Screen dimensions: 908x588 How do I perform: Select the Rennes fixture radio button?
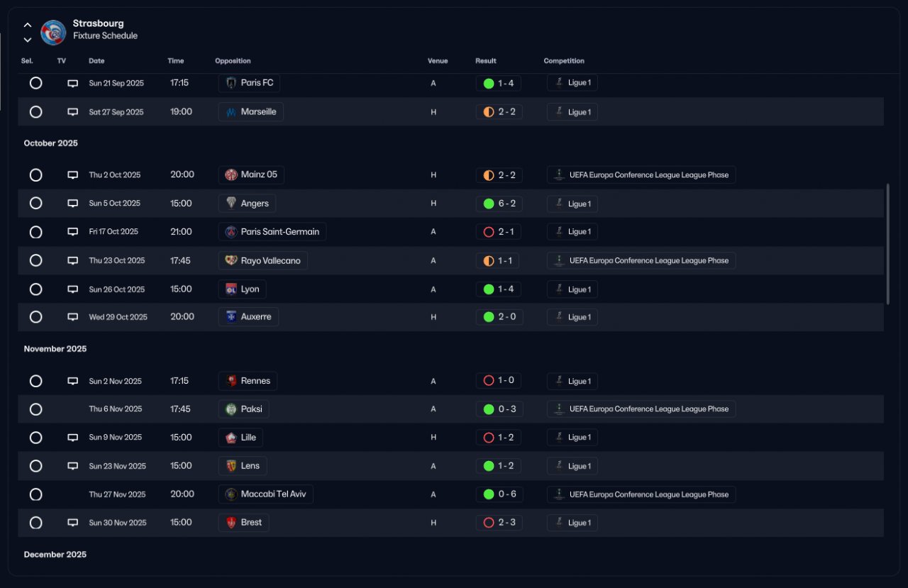(x=36, y=381)
